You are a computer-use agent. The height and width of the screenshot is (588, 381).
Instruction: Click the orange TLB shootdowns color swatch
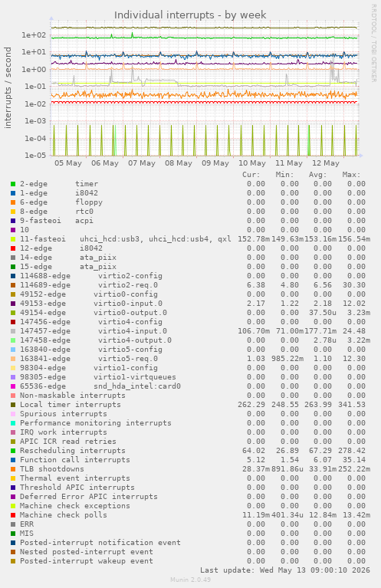pos(13,468)
